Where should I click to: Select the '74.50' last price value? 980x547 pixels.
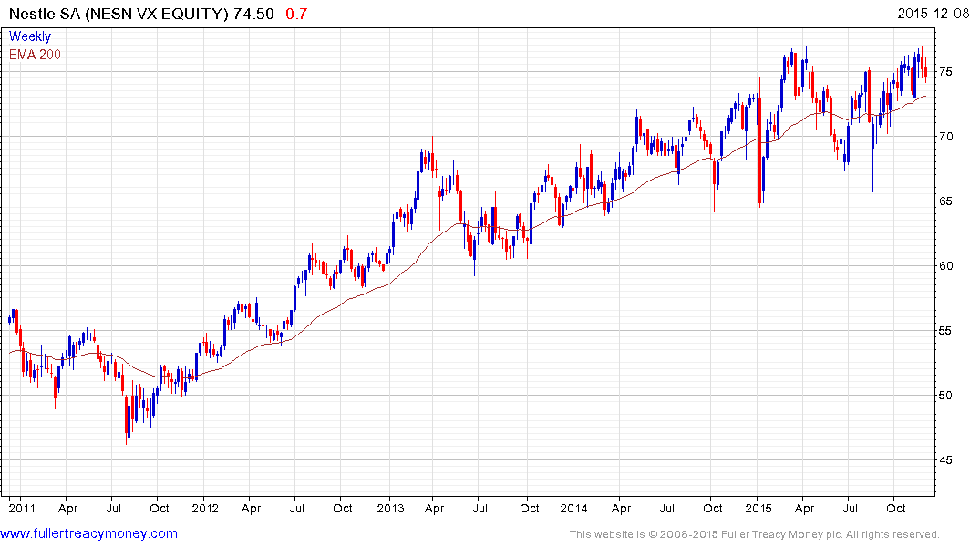coord(253,13)
